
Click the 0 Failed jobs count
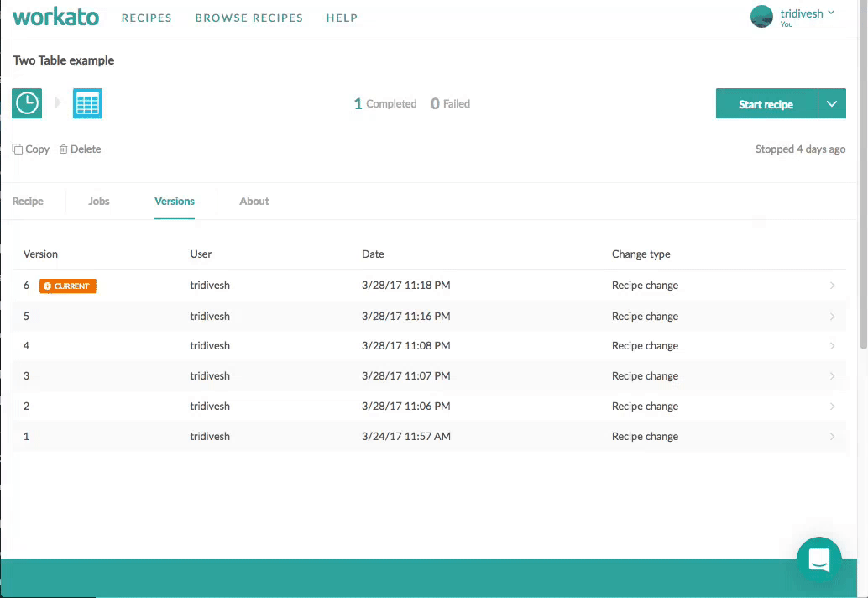click(450, 103)
